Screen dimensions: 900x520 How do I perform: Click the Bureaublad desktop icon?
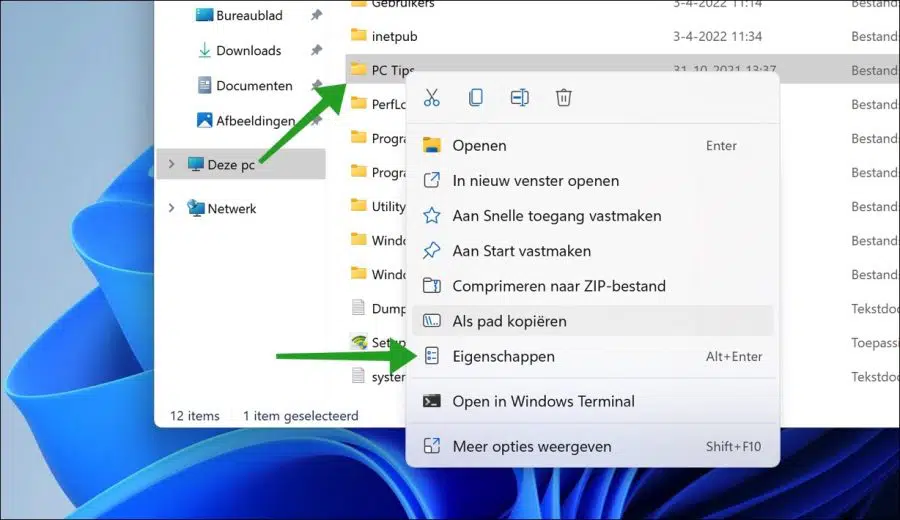204,15
